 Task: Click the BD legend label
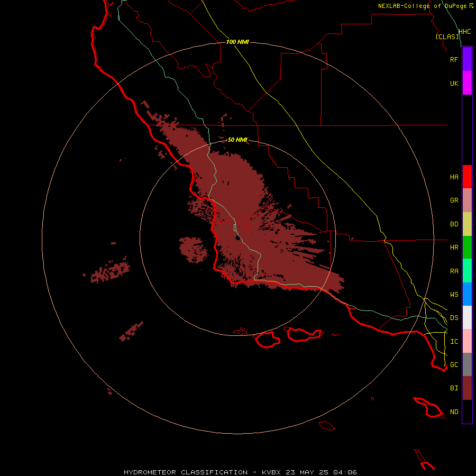[454, 224]
